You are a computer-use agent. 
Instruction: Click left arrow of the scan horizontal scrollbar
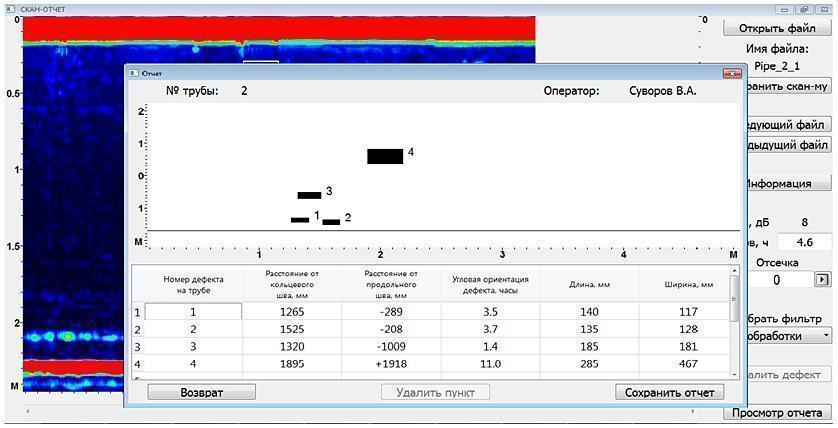[29, 412]
